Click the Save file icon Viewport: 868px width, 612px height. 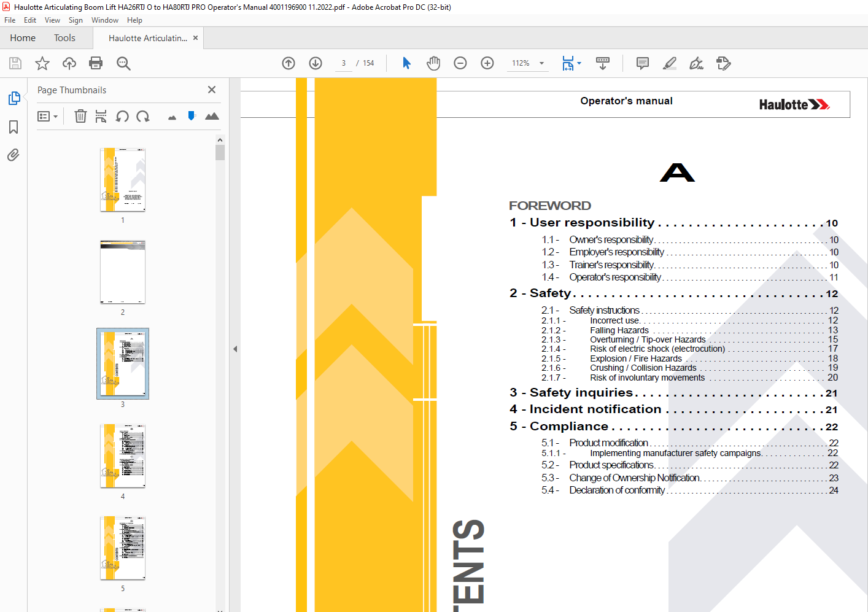coord(15,63)
